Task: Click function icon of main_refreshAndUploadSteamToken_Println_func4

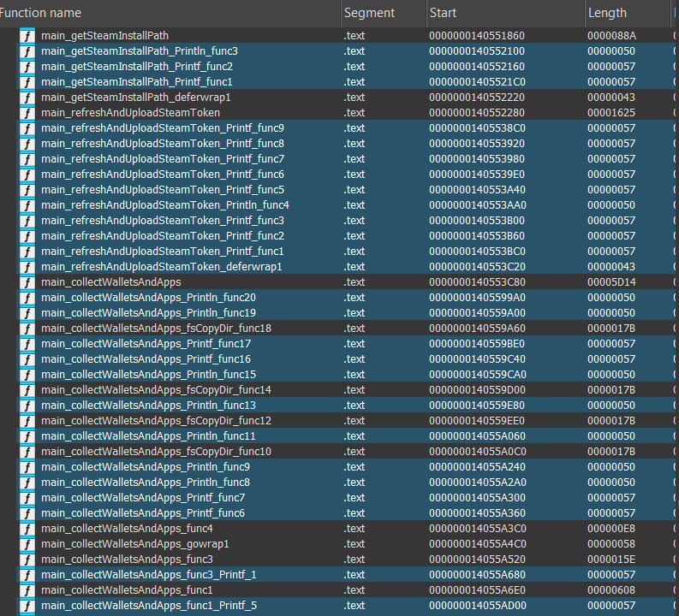Action: (27, 205)
